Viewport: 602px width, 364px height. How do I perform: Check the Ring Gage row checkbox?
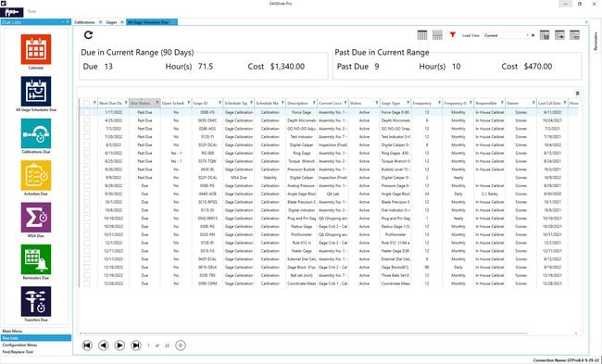point(87,153)
